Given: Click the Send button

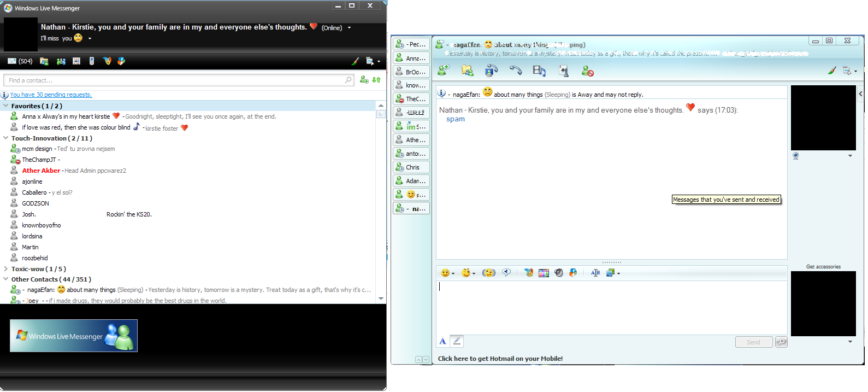Looking at the screenshot, I should coord(754,342).
